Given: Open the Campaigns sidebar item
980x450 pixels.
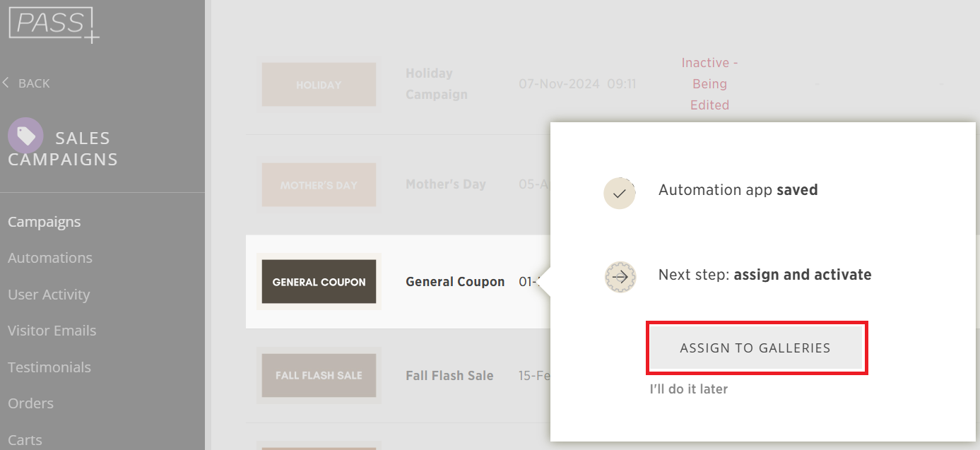Looking at the screenshot, I should tap(44, 222).
